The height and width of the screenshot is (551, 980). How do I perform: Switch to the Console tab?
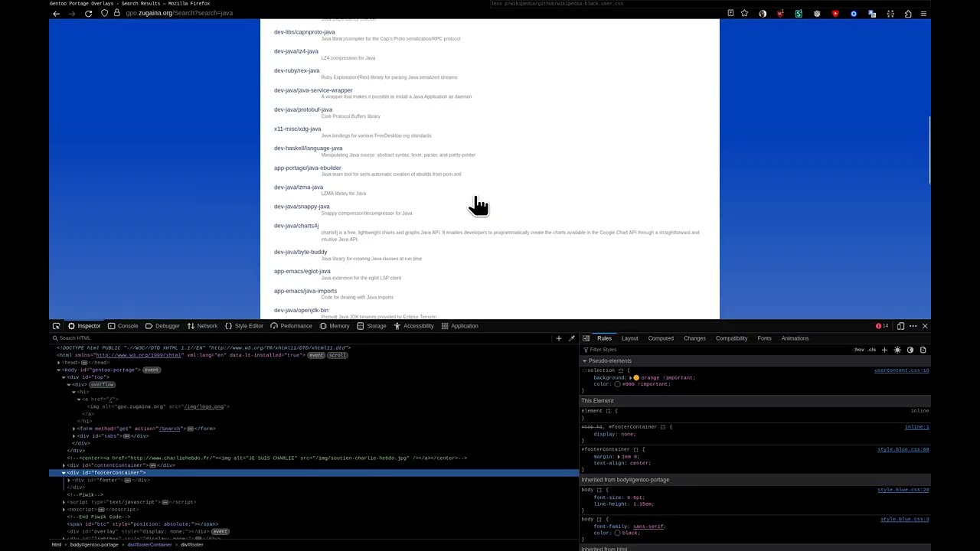(x=122, y=326)
